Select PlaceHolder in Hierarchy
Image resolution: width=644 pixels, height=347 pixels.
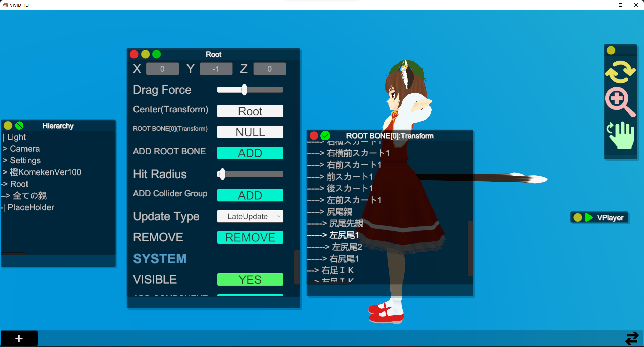31,207
